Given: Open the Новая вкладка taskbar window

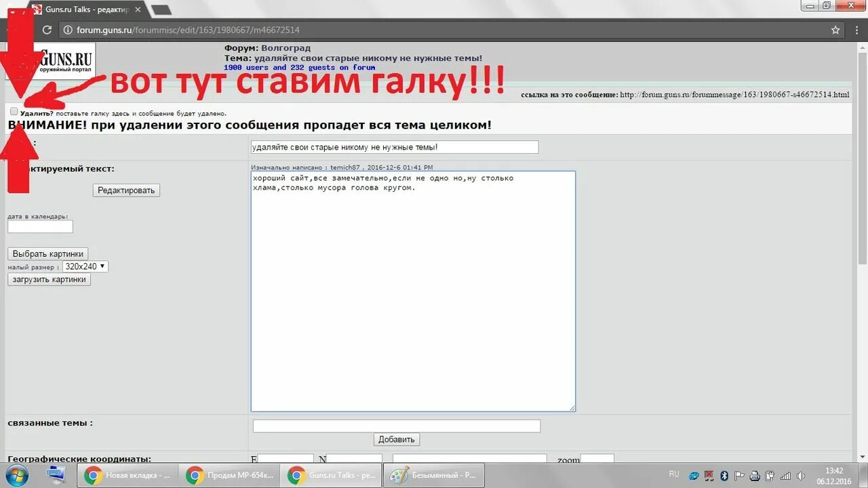Looking at the screenshot, I should click(x=127, y=476).
